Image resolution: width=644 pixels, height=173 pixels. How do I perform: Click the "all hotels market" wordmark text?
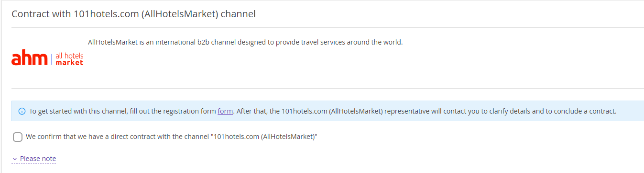[x=69, y=59]
